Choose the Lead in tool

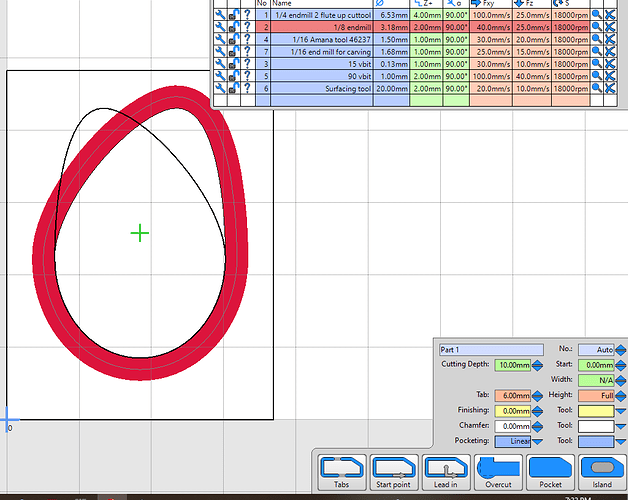446,472
